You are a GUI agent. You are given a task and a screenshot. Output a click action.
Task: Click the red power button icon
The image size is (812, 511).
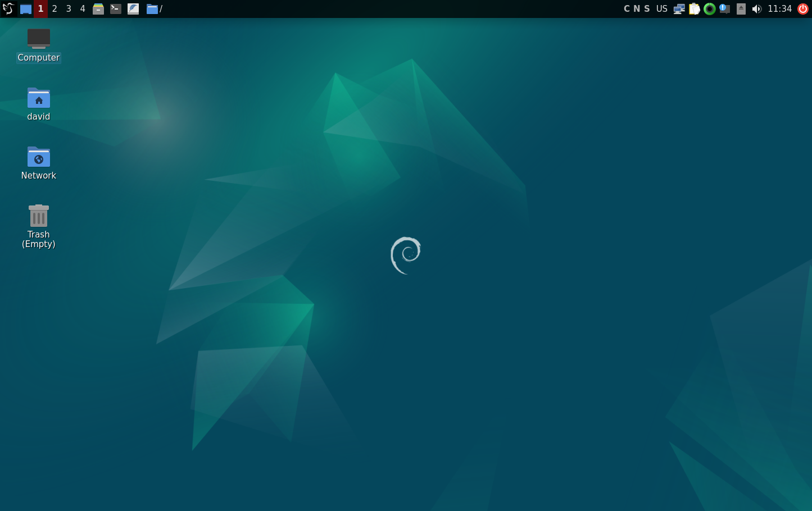803,8
